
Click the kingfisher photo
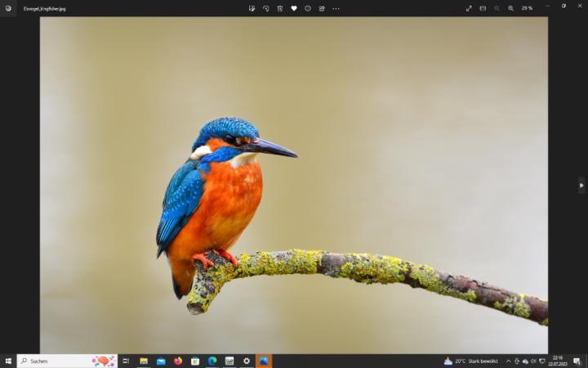(x=294, y=185)
